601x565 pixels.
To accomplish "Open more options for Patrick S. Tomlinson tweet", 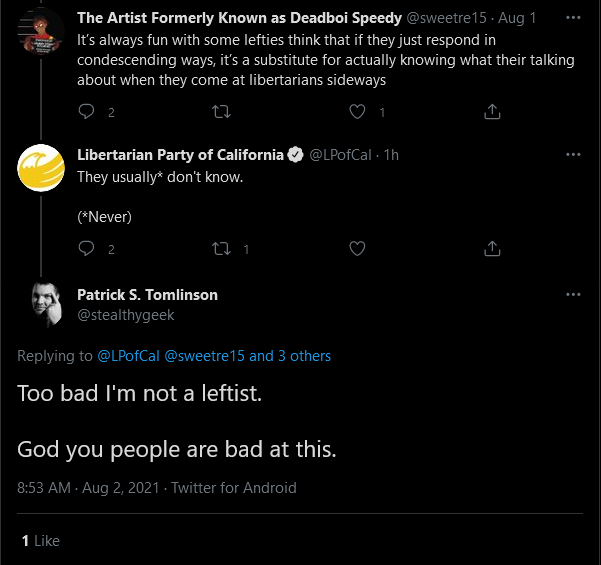I will click(573, 294).
